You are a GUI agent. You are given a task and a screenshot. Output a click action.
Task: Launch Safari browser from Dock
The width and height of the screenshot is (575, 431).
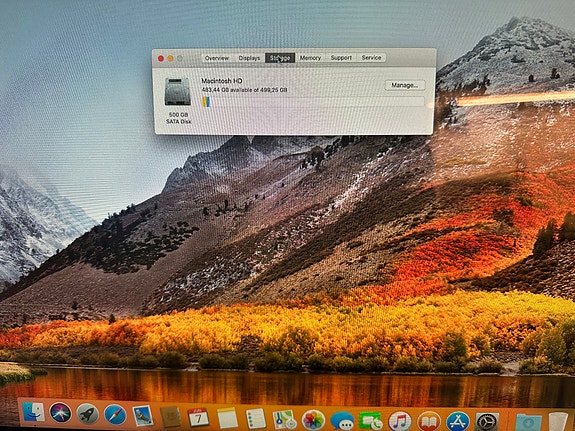(115, 415)
